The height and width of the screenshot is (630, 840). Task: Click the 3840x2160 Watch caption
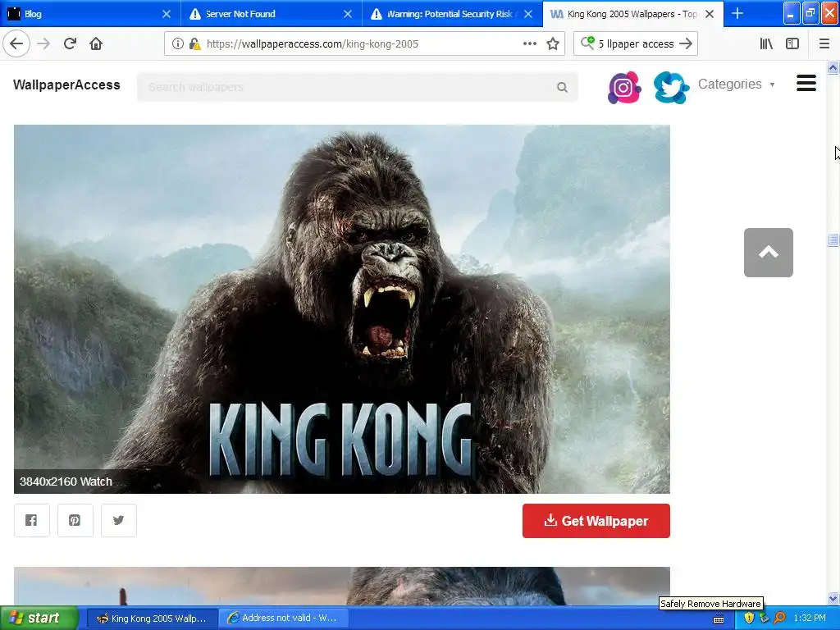[x=66, y=482]
